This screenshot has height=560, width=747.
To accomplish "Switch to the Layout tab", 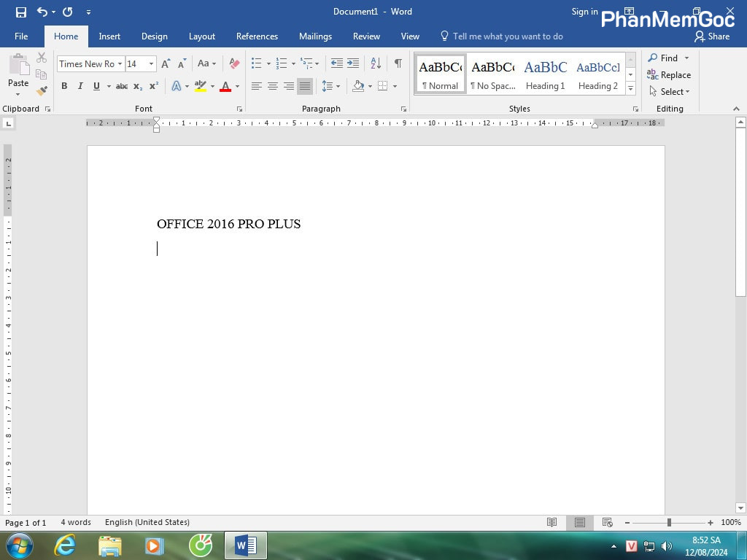I will coord(201,36).
